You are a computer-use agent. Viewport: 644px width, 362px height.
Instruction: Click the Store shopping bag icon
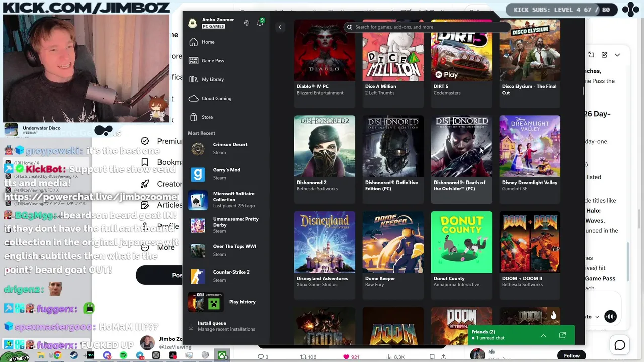tap(193, 117)
